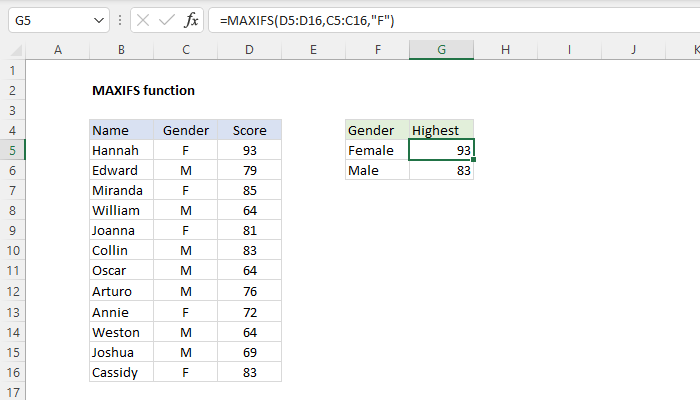The width and height of the screenshot is (700, 400).
Task: Click Joanna's score cell showing 81
Action: [x=250, y=230]
